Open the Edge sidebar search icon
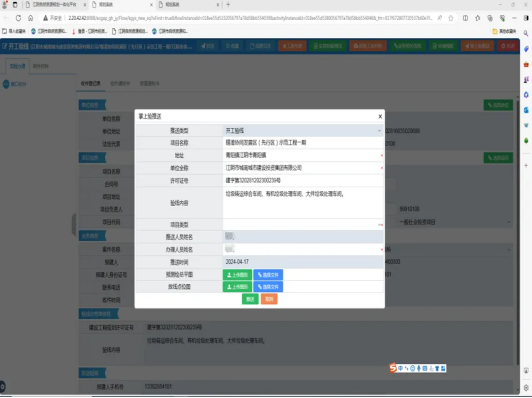This screenshot has height=398, width=532. [526, 33]
